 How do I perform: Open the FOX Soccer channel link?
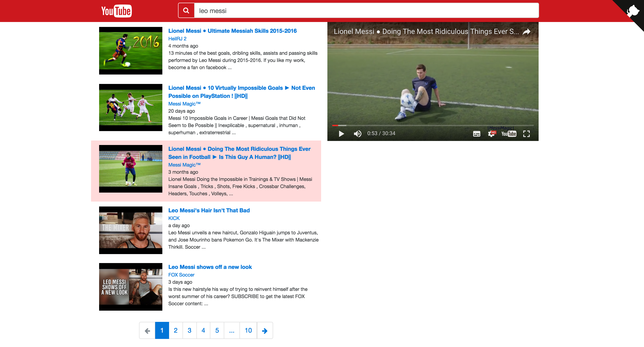coord(181,275)
